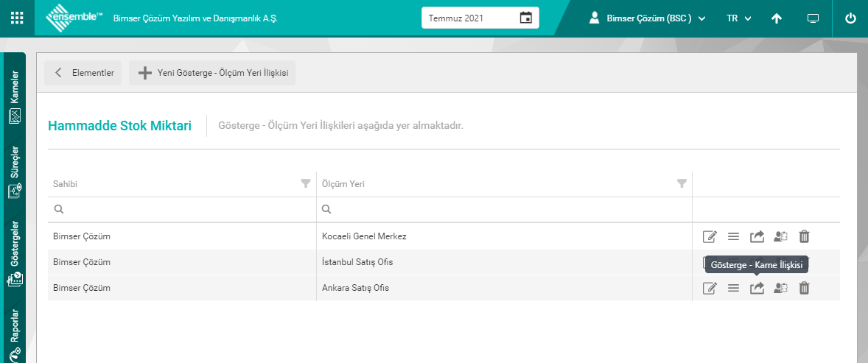The image size is (868, 363).
Task: Open the TR language dropdown
Action: point(738,18)
